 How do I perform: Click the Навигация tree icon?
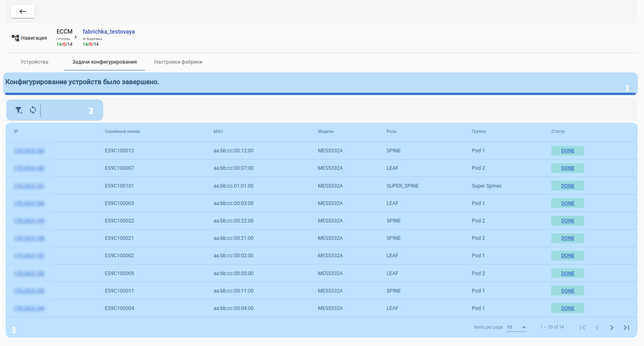(x=15, y=38)
